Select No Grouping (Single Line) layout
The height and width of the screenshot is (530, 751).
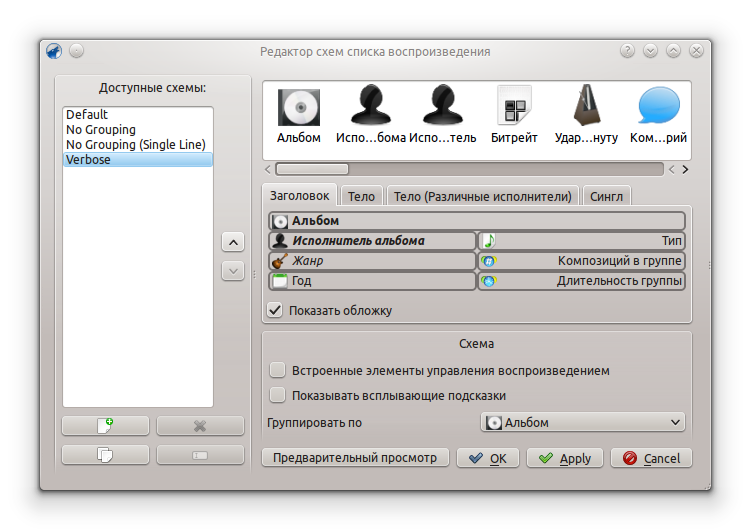[x=137, y=144]
